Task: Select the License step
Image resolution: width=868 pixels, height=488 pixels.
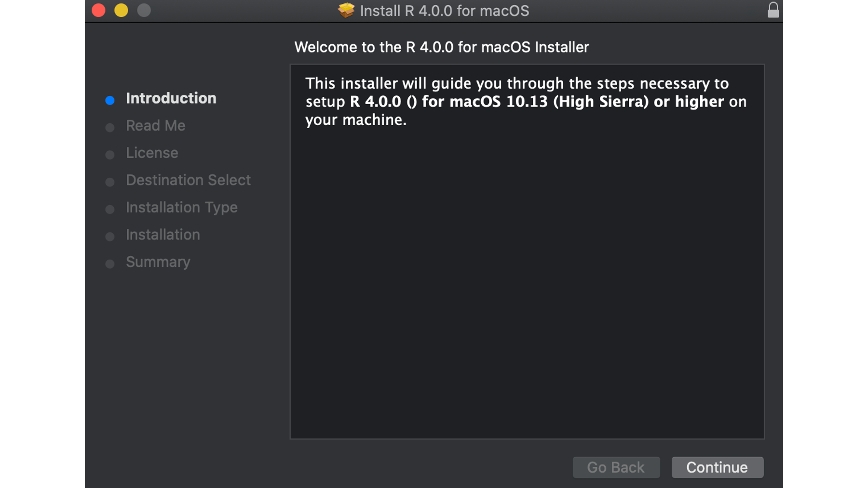Action: (152, 153)
